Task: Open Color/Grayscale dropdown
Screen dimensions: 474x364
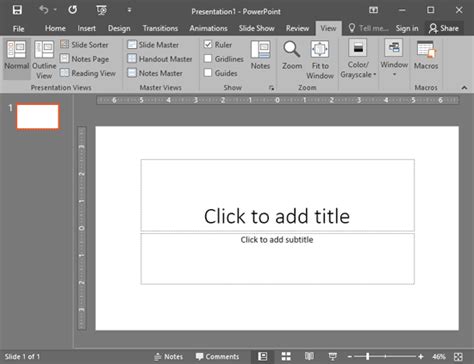Action: 358,59
